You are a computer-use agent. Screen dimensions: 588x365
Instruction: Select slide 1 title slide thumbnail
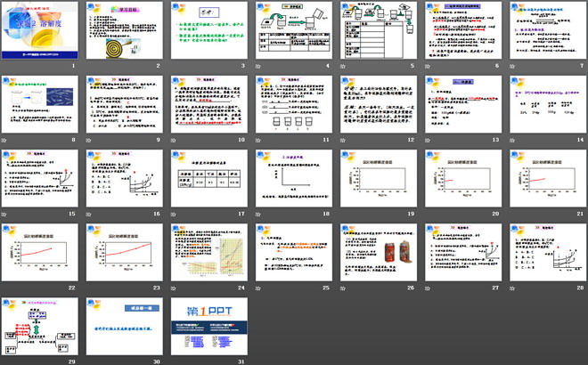tap(42, 33)
